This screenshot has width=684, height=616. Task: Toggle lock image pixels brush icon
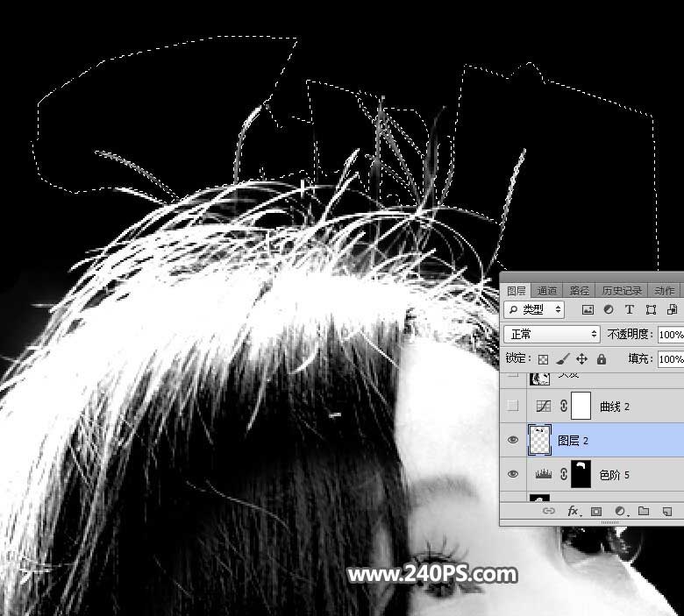coord(563,358)
